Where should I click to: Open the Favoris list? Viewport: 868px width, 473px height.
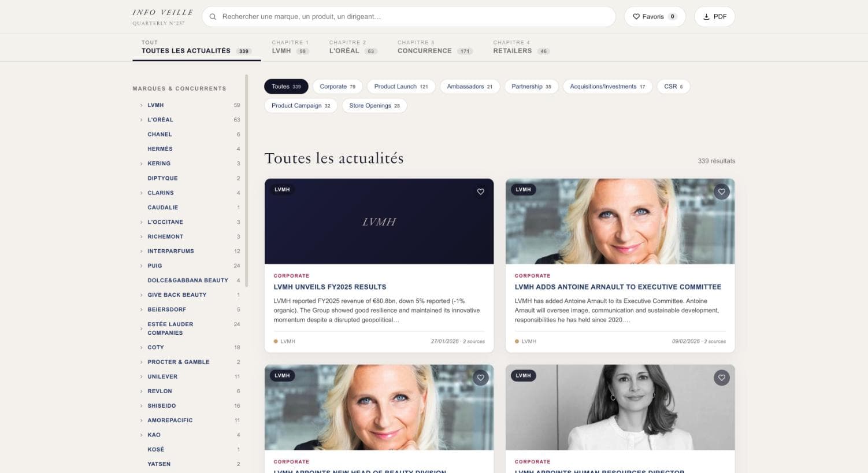655,17
